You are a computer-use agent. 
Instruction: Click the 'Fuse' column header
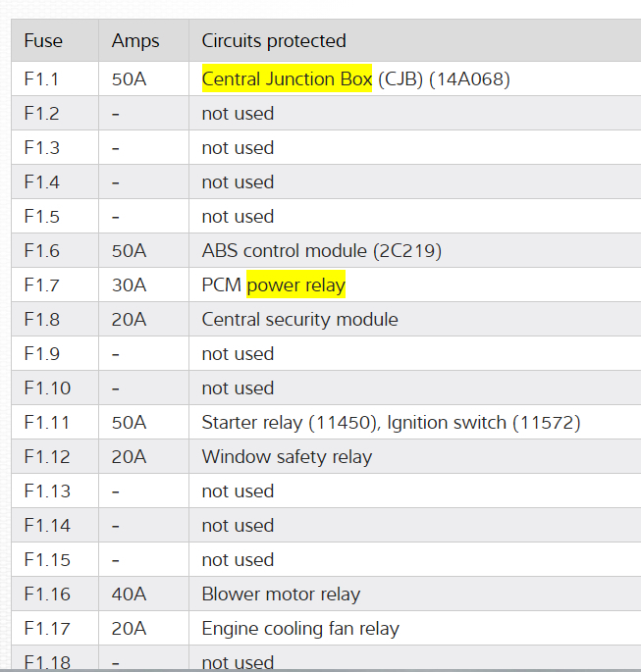pyautogui.click(x=42, y=41)
